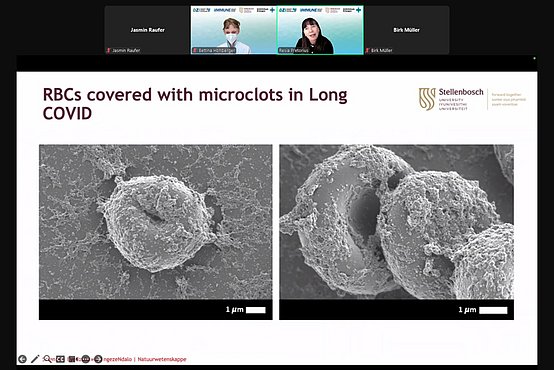Select the active speaker's highlighted video tile
Image resolution: width=554 pixels, height=370 pixels.
pos(320,30)
